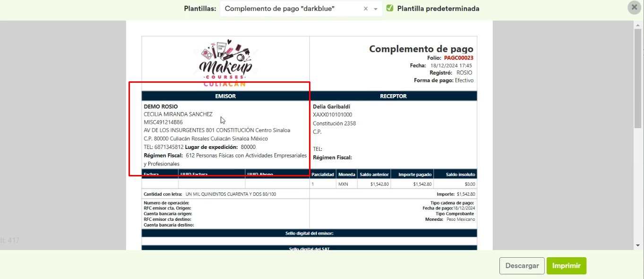Click the Makeup Courses Culiacán logo

click(x=226, y=63)
